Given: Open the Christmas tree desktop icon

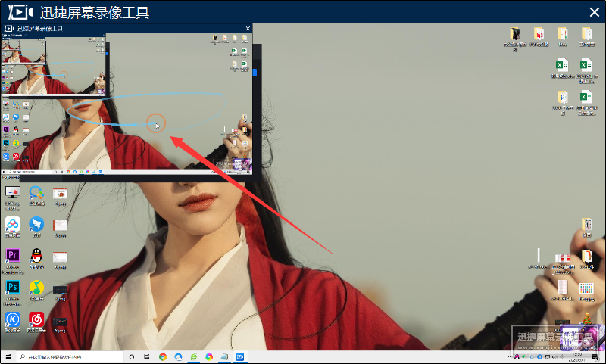Looking at the screenshot, I should [586, 319].
